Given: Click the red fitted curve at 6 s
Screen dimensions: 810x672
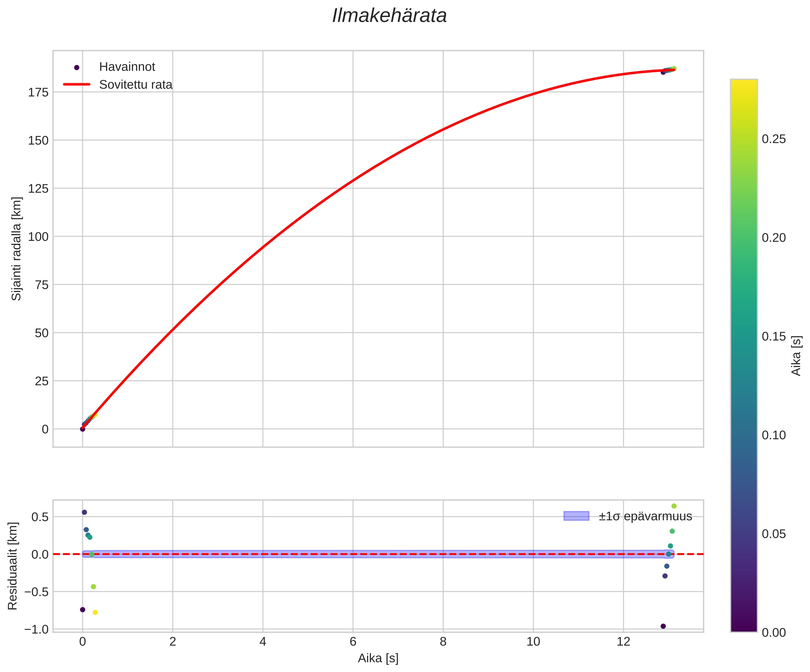Looking at the screenshot, I should (x=353, y=180).
